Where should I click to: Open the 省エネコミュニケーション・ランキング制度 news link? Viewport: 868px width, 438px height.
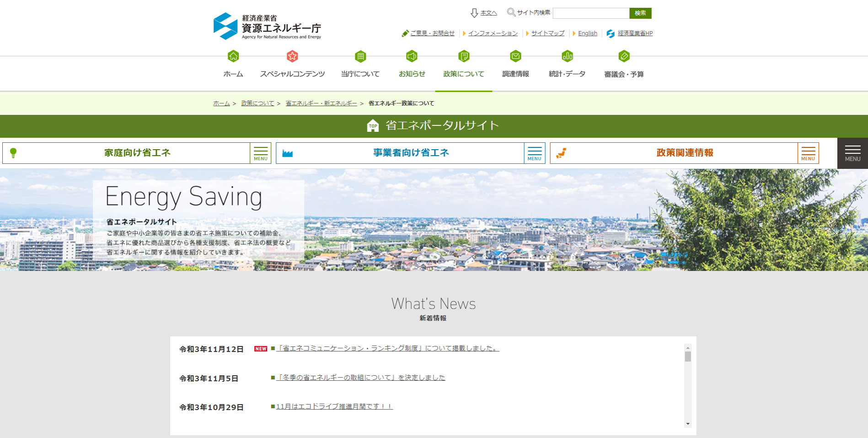[388, 349]
